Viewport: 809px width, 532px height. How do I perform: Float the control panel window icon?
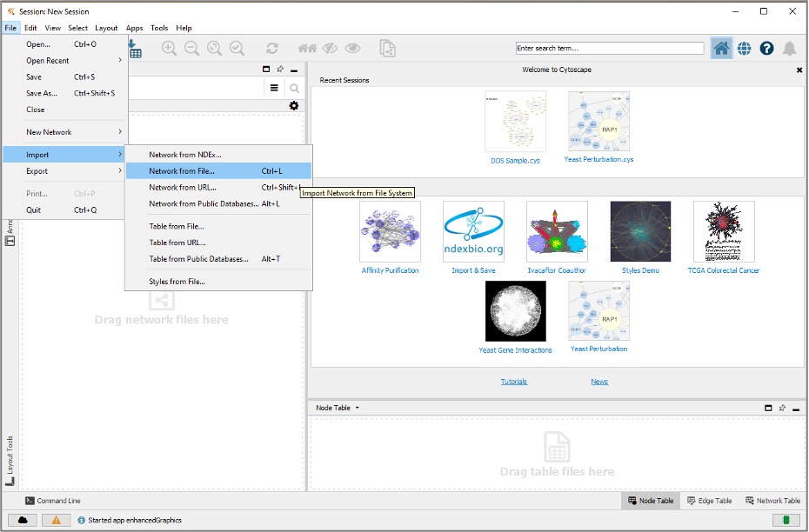pos(266,69)
